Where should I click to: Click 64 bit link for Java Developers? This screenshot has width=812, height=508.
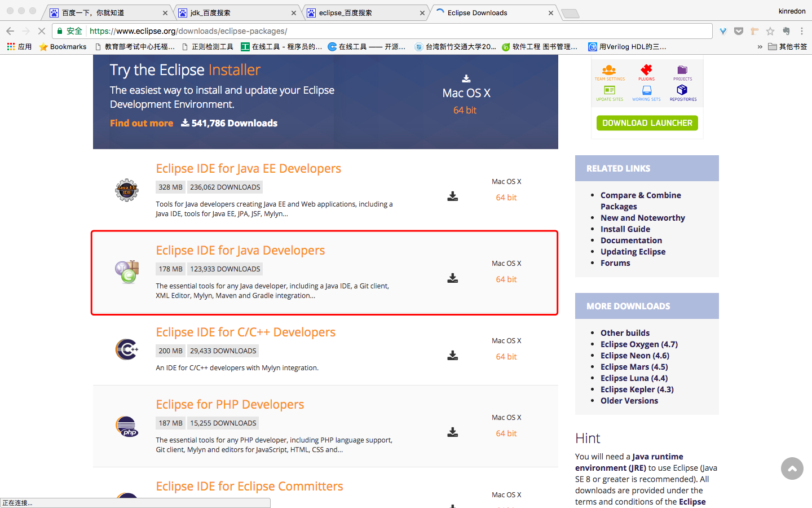tap(506, 279)
